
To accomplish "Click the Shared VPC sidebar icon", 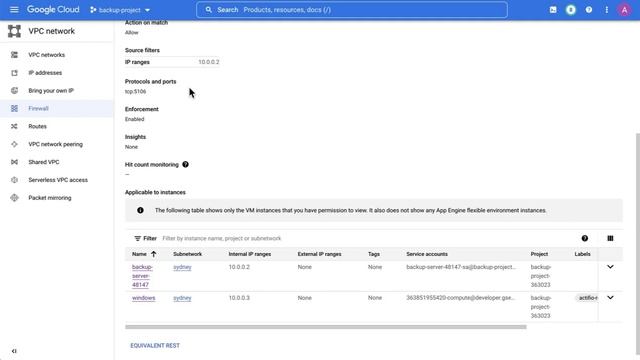I will tap(14, 162).
